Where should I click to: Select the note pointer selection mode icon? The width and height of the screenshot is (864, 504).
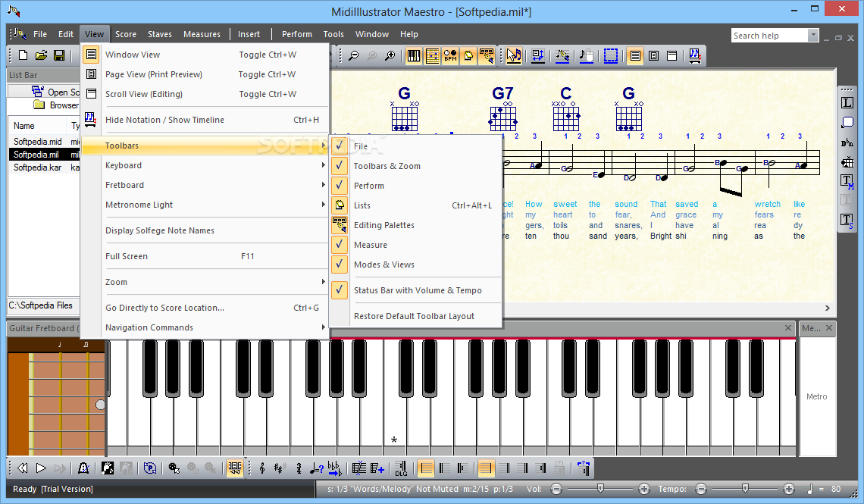(x=514, y=55)
